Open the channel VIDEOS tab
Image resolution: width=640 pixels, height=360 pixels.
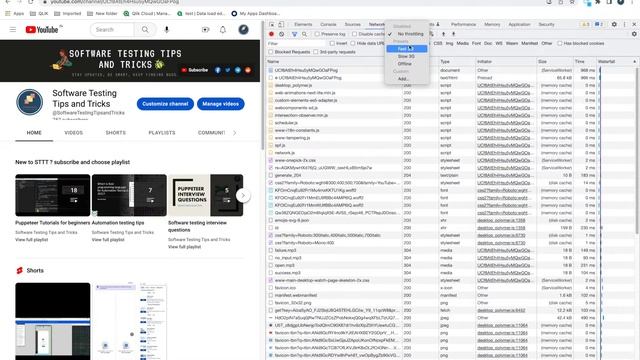tap(73, 133)
